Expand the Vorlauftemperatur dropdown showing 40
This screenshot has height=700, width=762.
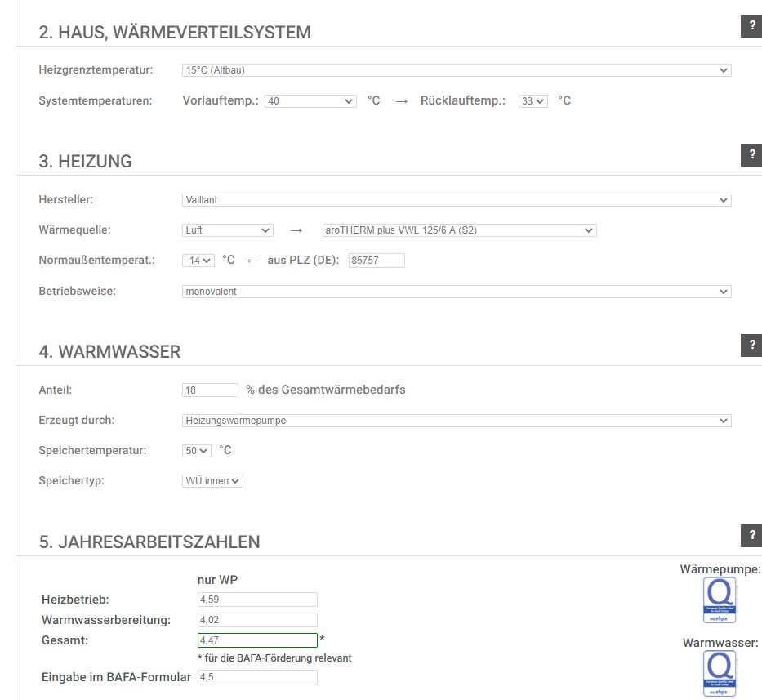(x=310, y=101)
